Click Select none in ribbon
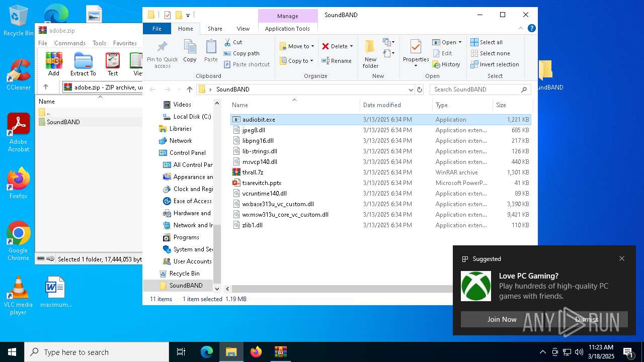 pyautogui.click(x=490, y=53)
